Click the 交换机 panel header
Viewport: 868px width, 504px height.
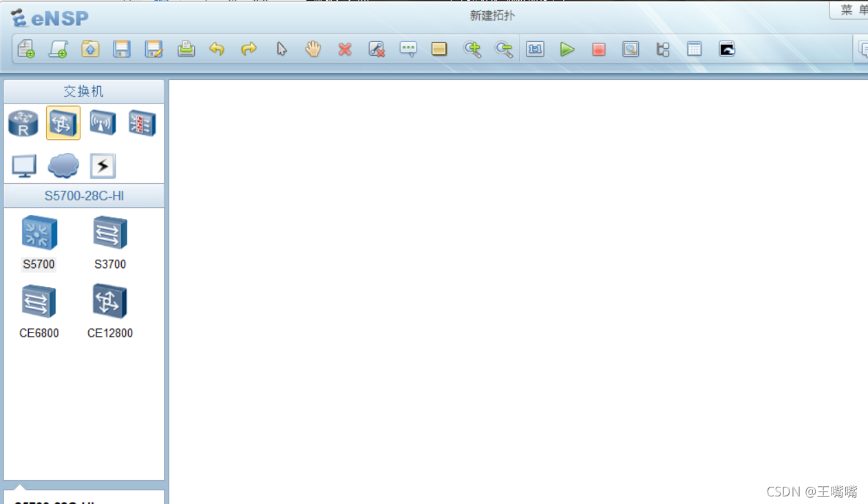click(x=84, y=92)
